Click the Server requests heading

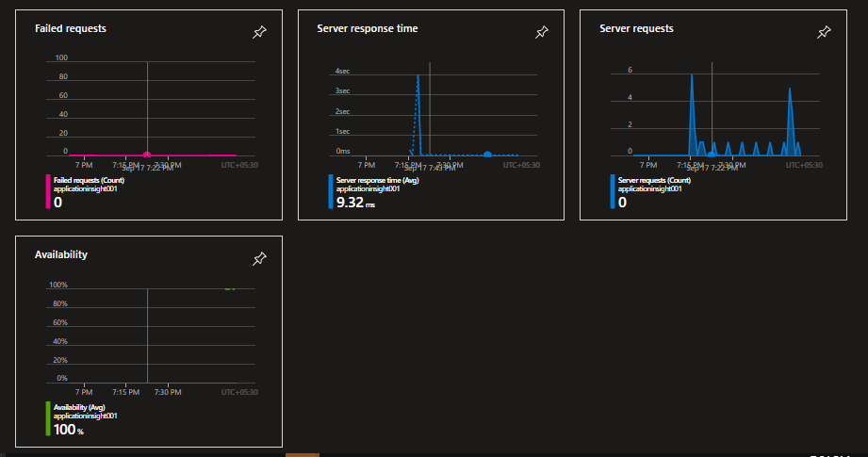point(636,28)
